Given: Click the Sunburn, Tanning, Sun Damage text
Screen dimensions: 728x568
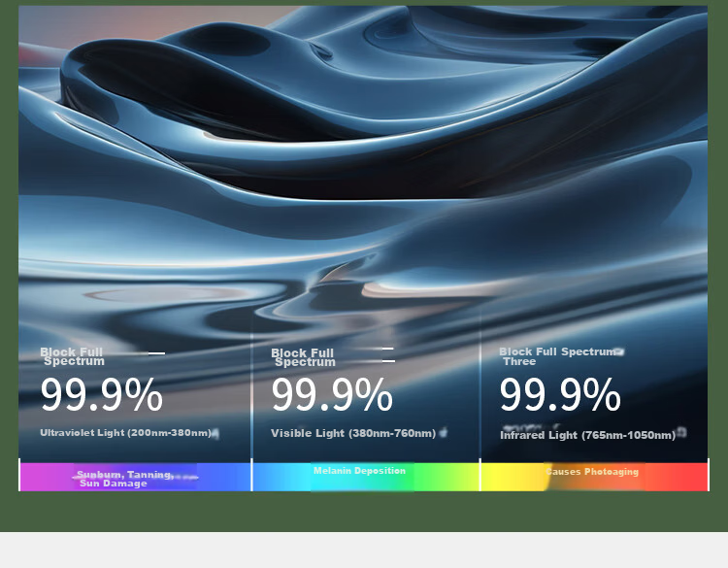Looking at the screenshot, I should [x=124, y=479].
